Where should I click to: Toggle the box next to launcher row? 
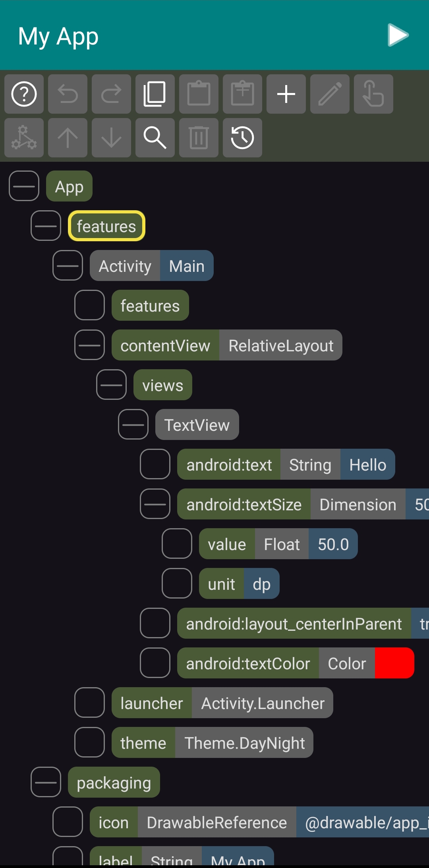(89, 703)
